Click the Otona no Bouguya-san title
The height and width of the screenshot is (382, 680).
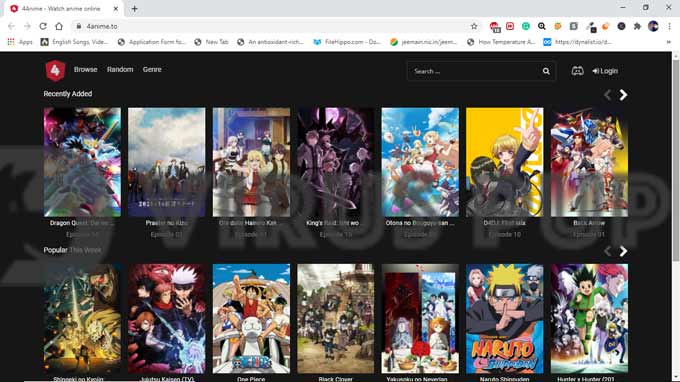point(420,223)
